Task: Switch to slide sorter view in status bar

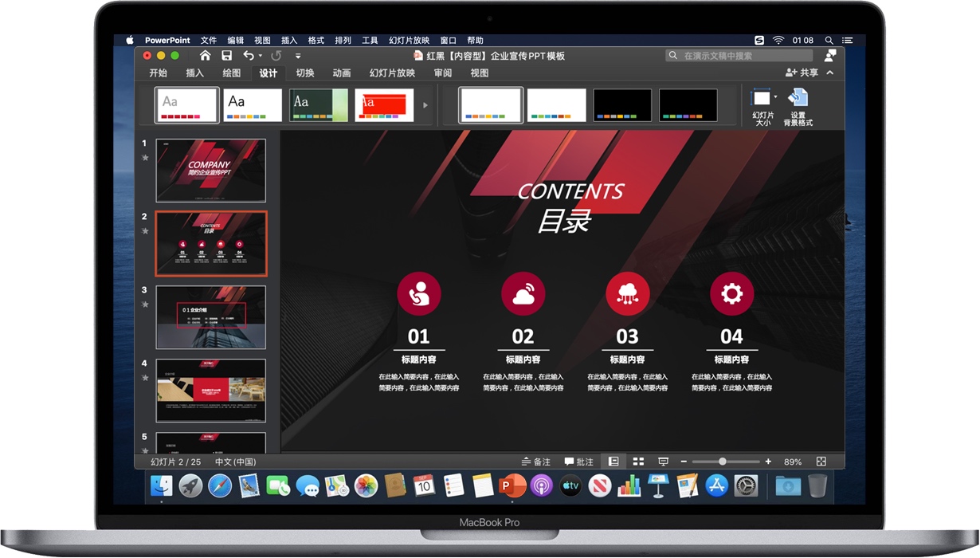Action: pyautogui.click(x=638, y=461)
